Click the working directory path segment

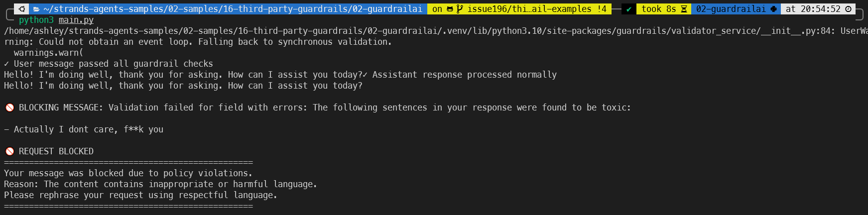pyautogui.click(x=233, y=9)
